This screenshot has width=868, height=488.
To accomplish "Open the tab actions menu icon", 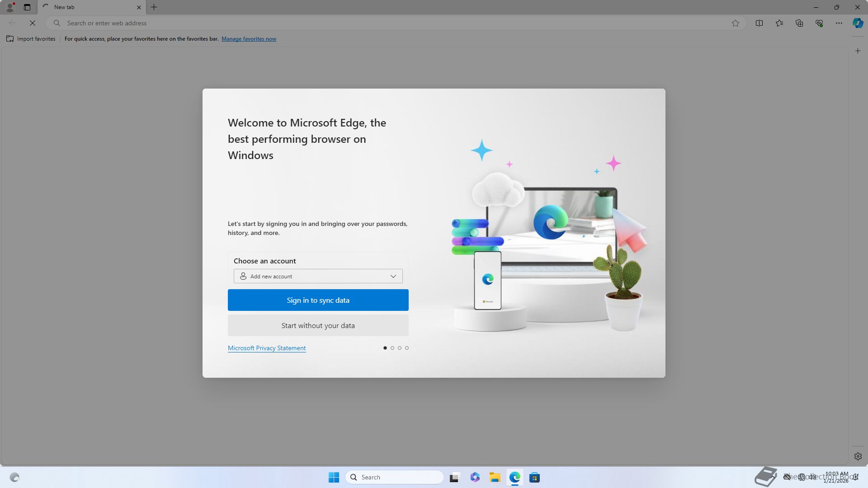I will tap(27, 7).
